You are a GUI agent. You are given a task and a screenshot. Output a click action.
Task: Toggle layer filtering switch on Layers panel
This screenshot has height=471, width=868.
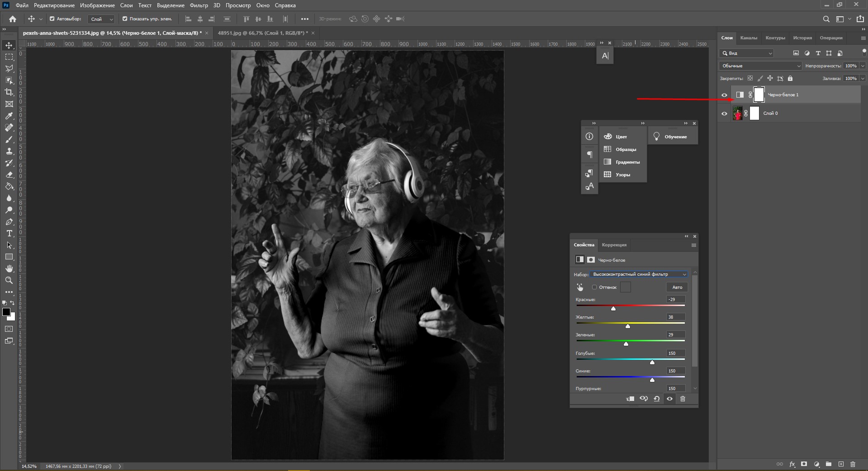point(864,52)
